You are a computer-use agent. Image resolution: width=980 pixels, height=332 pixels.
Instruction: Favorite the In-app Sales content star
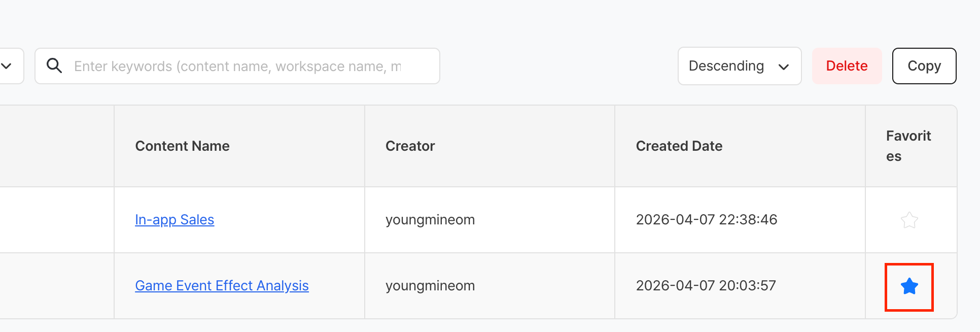tap(909, 220)
